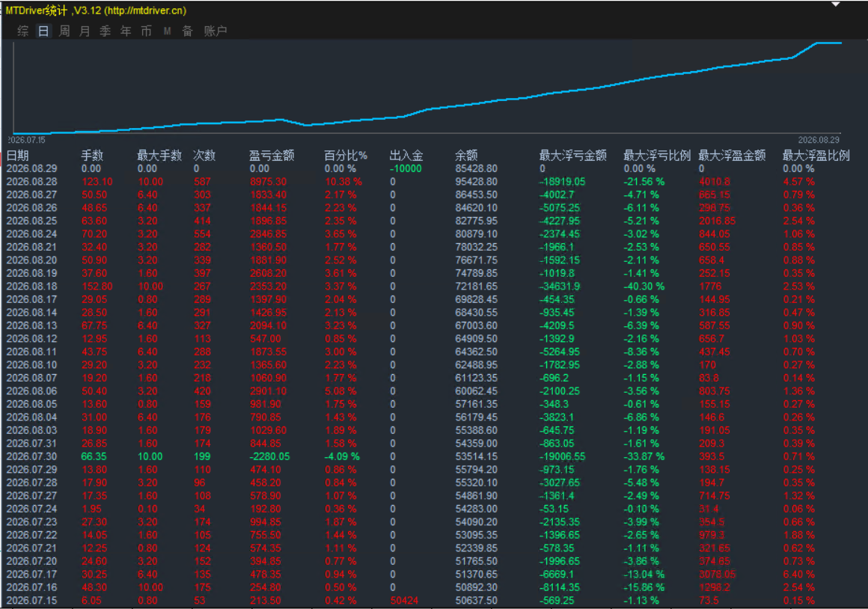Click the 百分比% column header

point(346,156)
